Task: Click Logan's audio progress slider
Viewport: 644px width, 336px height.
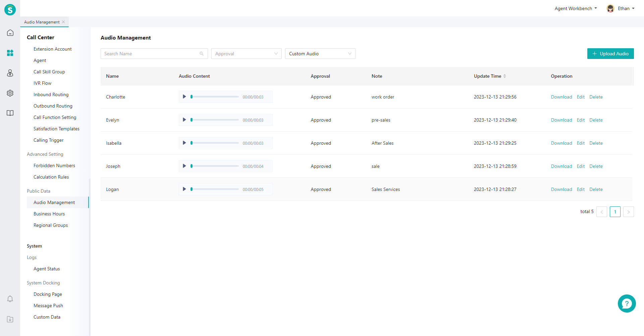Action: pyautogui.click(x=215, y=189)
